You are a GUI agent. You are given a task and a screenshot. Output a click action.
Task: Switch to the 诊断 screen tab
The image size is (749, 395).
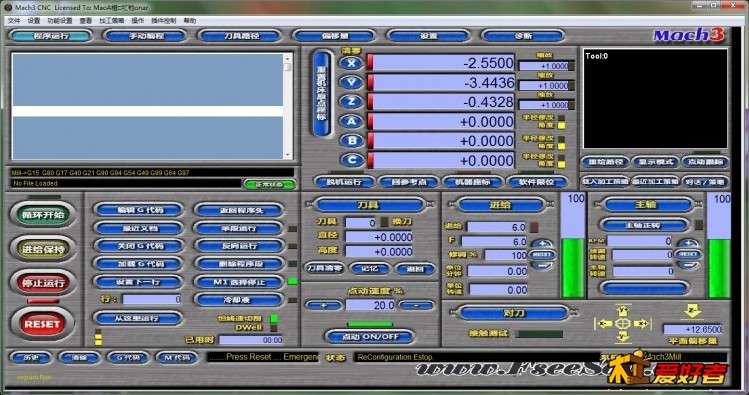(523, 36)
